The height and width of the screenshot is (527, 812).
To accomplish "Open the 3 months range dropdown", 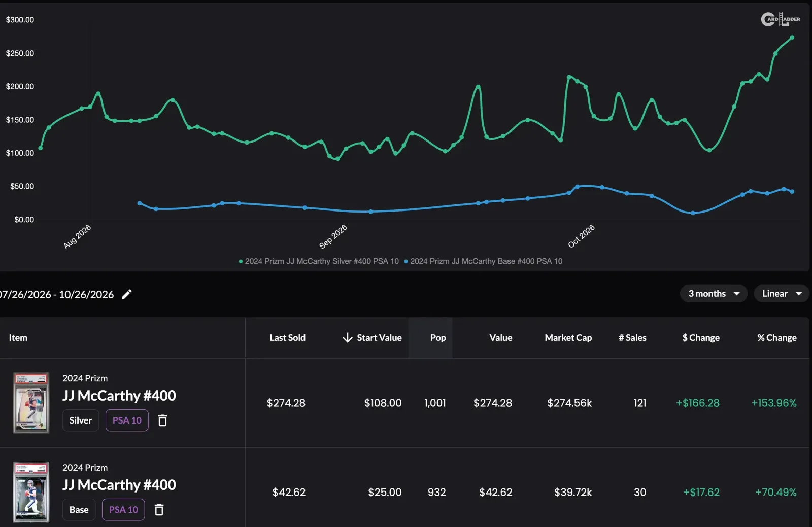I will tap(714, 294).
